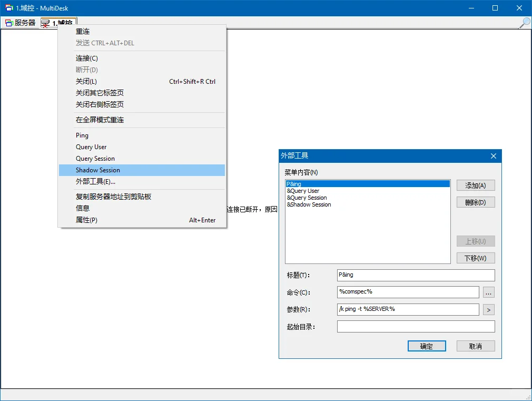Click the "..." browse button beside 命令 field
Image resolution: width=532 pixels, height=401 pixels.
pos(488,292)
